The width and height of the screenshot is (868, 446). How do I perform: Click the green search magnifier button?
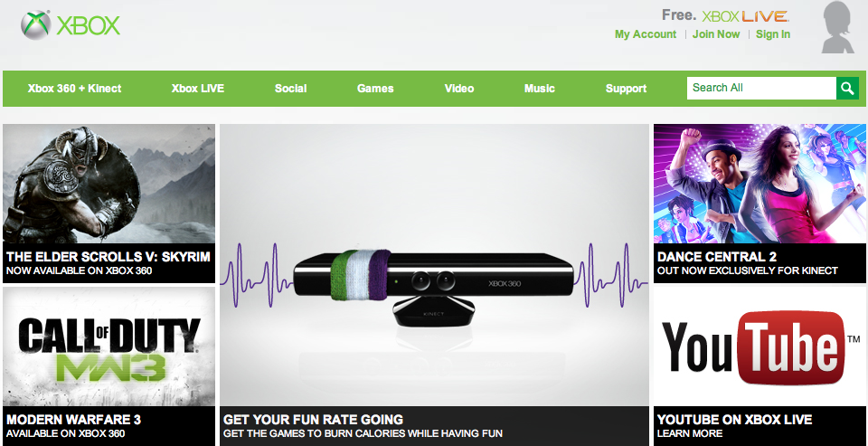[847, 88]
